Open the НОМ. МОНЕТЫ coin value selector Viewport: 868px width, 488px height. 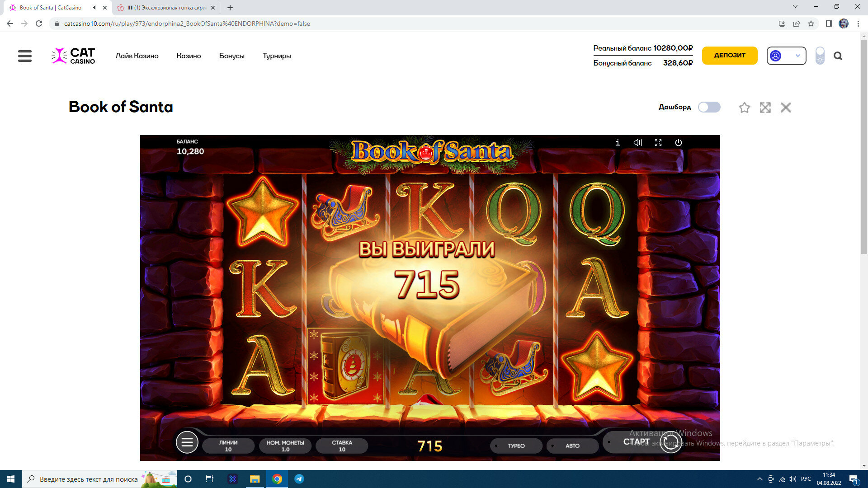click(x=285, y=446)
